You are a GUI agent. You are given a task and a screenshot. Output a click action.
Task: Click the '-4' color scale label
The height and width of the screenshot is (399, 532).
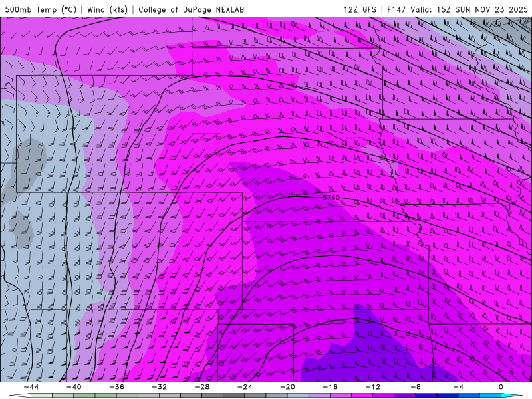point(459,387)
